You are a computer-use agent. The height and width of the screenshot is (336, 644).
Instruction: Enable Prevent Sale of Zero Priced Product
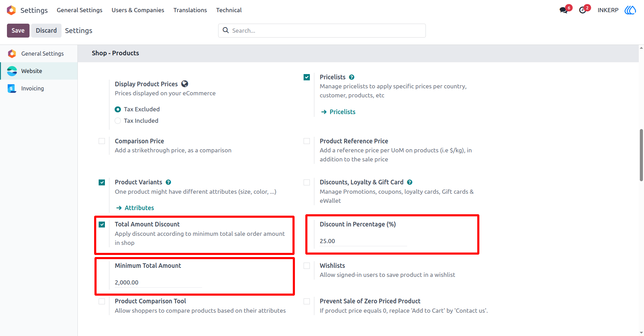click(x=307, y=301)
